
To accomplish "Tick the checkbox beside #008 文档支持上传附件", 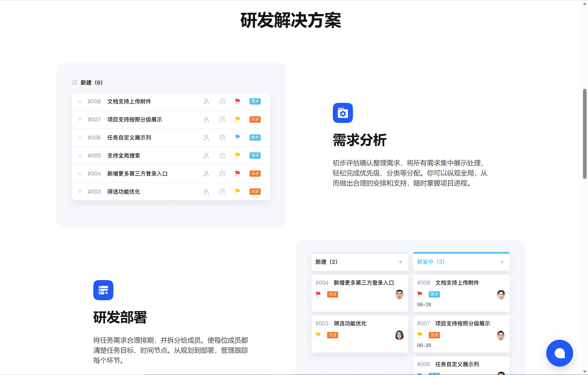I will point(80,101).
